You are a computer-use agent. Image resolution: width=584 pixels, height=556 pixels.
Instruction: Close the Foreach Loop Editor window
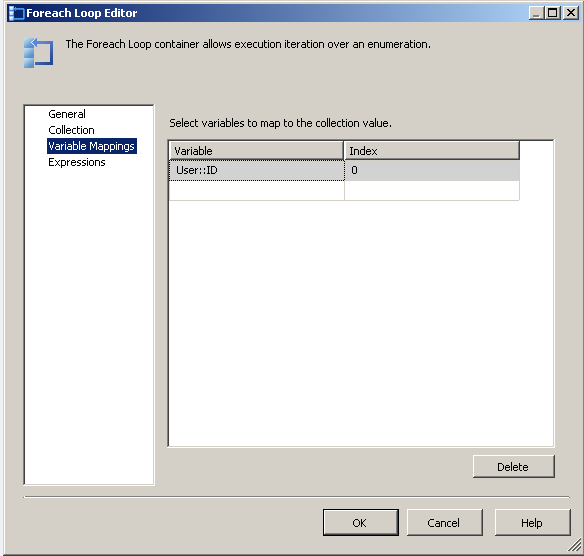(x=571, y=13)
